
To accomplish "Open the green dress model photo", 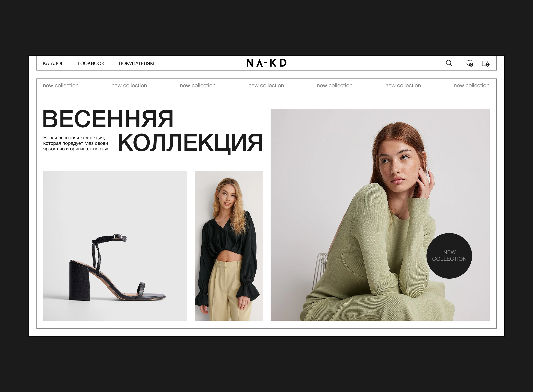I will [380, 215].
